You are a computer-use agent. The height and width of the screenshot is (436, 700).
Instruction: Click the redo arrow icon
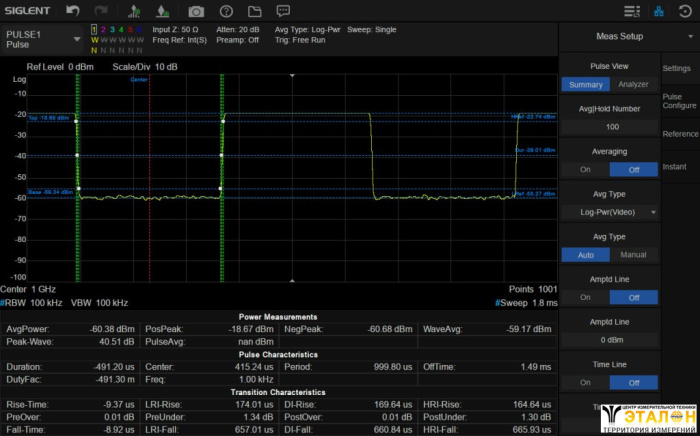tap(103, 11)
